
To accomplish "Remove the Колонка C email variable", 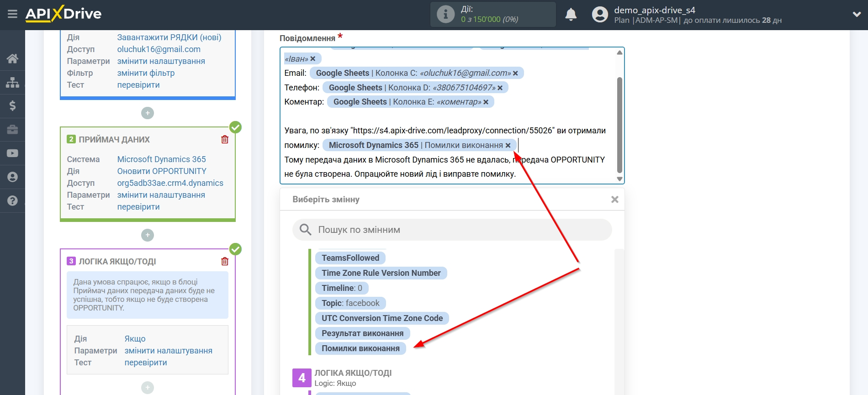I will click(x=515, y=73).
